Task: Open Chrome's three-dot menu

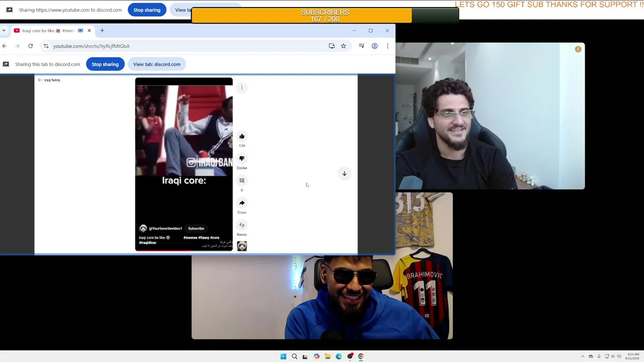Action: 387,46
